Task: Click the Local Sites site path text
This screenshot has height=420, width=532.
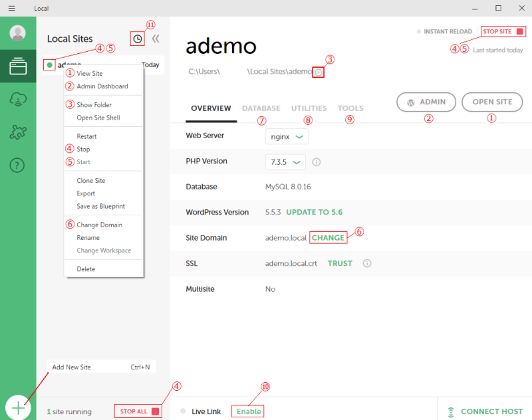Action: [250, 72]
